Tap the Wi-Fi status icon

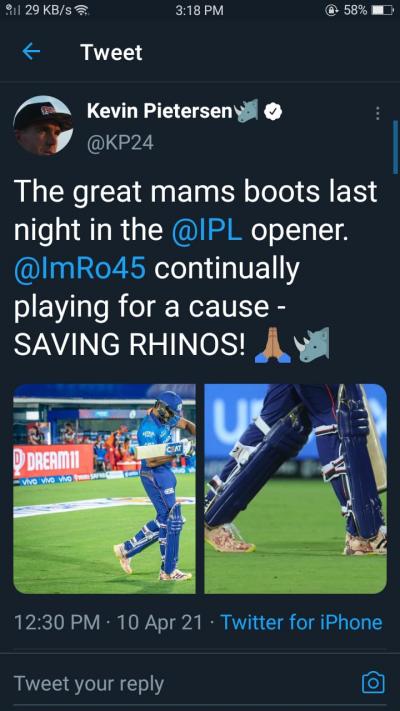(81, 10)
